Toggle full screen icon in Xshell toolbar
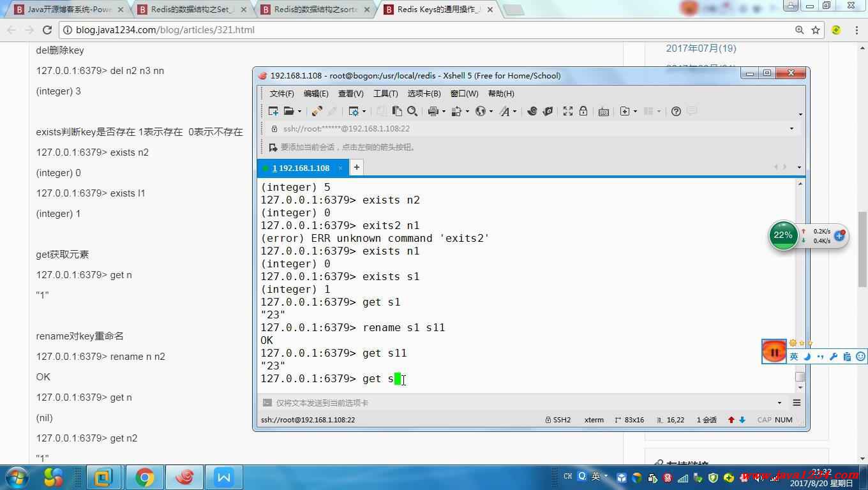868x490 pixels. 568,111
